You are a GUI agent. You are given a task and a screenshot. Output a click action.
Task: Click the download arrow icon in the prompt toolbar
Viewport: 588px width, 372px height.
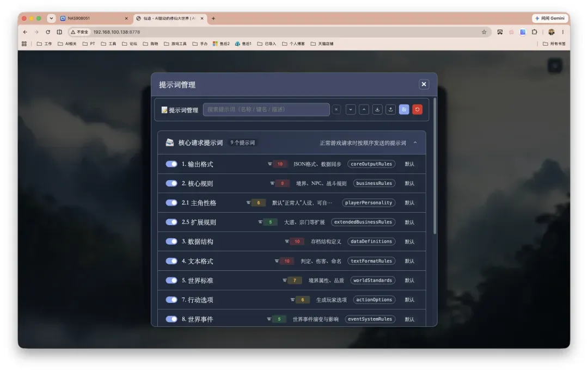point(377,109)
